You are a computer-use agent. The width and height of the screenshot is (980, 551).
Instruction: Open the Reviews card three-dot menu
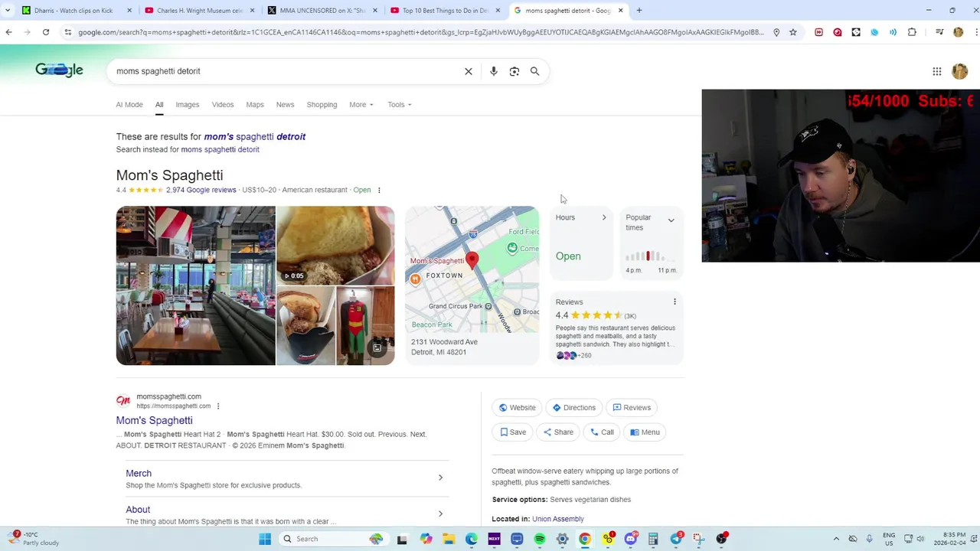tap(675, 302)
